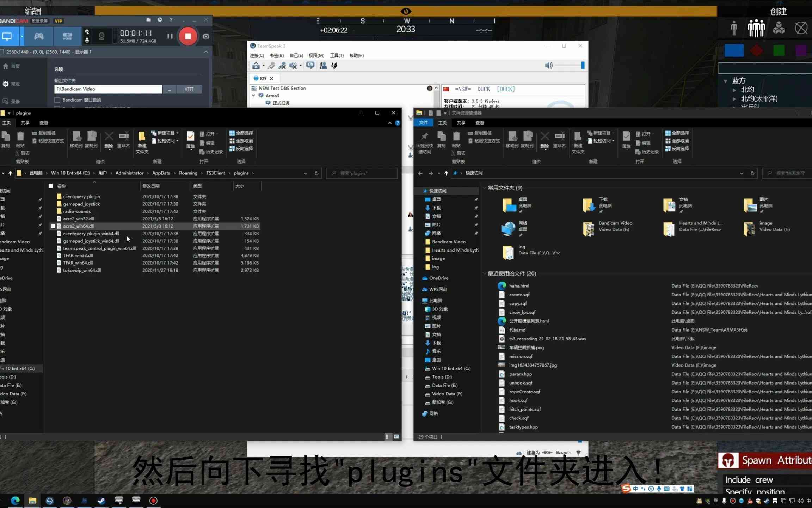Refresh the plugins folder view

click(316, 173)
